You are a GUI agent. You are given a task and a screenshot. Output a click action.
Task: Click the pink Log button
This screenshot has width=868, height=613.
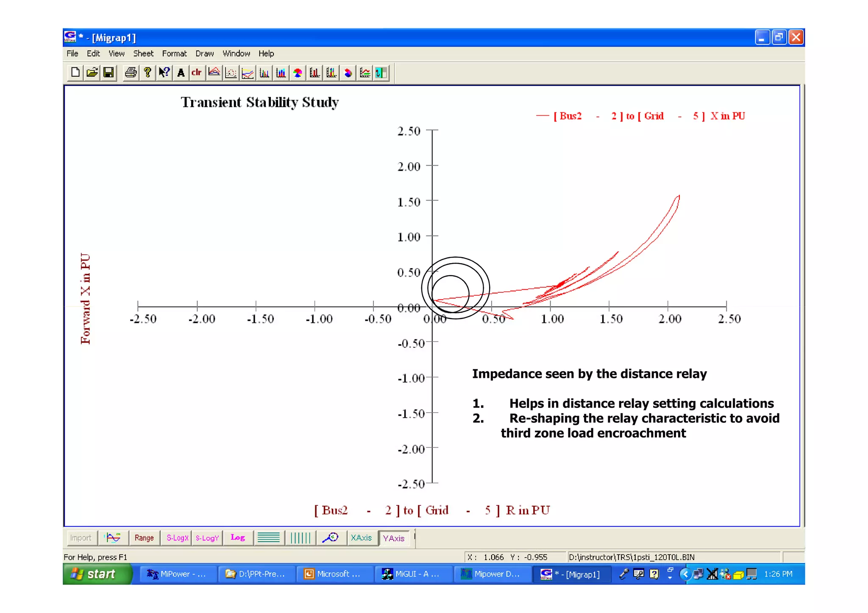238,538
